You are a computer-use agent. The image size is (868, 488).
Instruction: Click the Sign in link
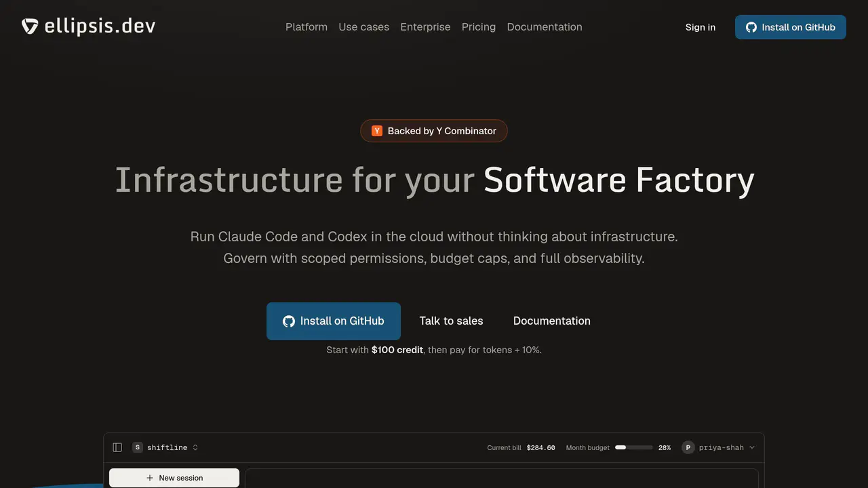pyautogui.click(x=701, y=27)
